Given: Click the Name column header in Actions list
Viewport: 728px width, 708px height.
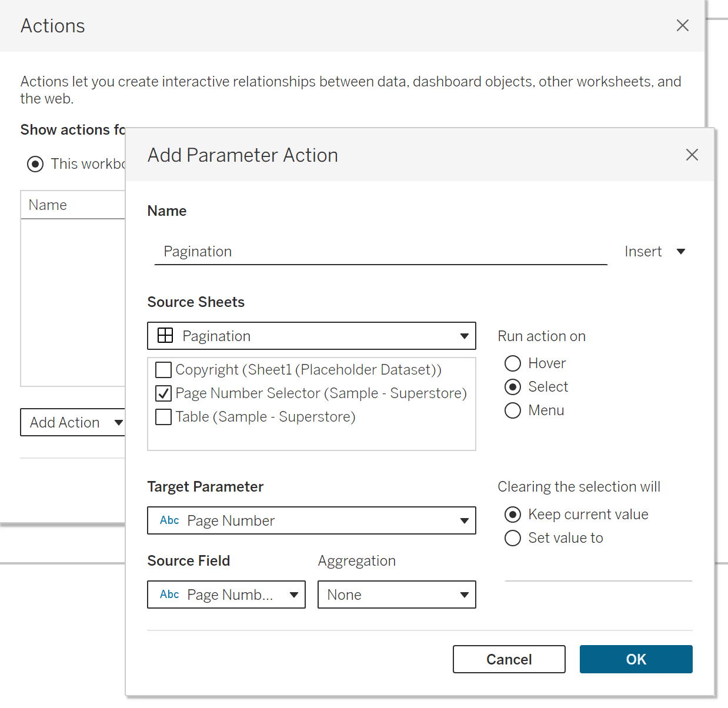Looking at the screenshot, I should 73,205.
